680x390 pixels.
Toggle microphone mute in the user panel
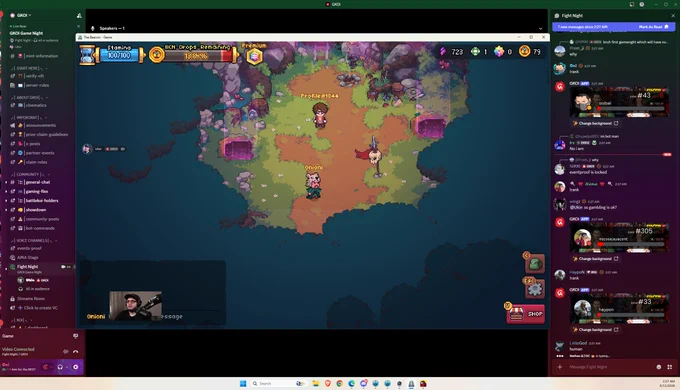[46, 367]
